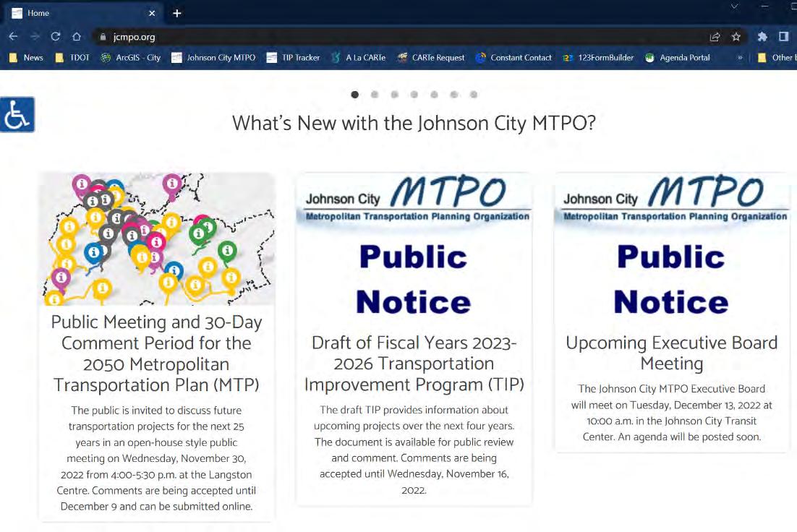Go back to the previous page
This screenshot has width=797, height=532.
click(13, 37)
